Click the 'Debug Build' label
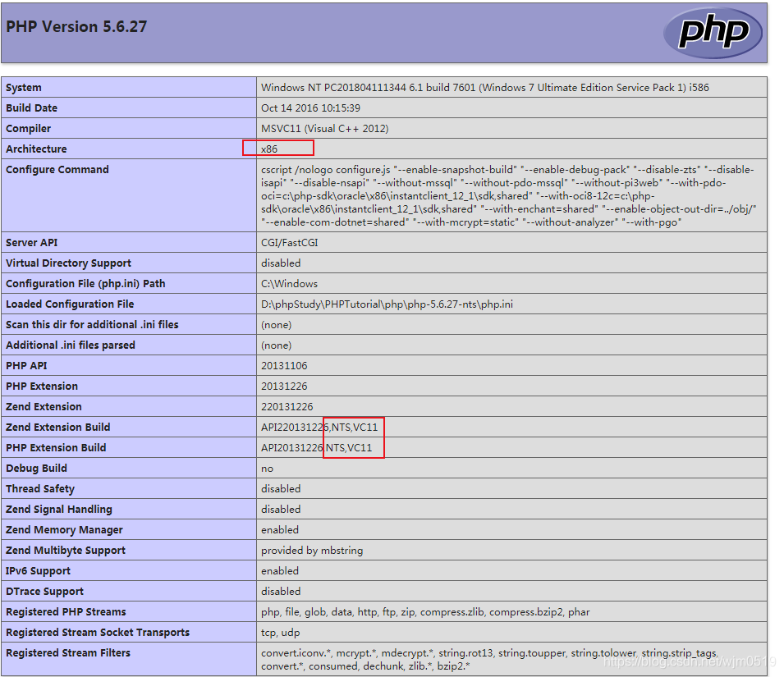 [x=36, y=468]
